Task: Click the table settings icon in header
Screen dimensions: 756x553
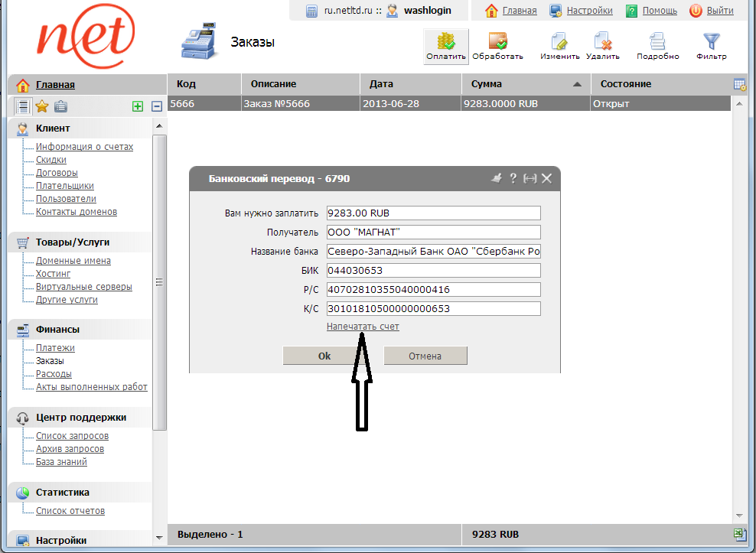Action: pos(739,84)
